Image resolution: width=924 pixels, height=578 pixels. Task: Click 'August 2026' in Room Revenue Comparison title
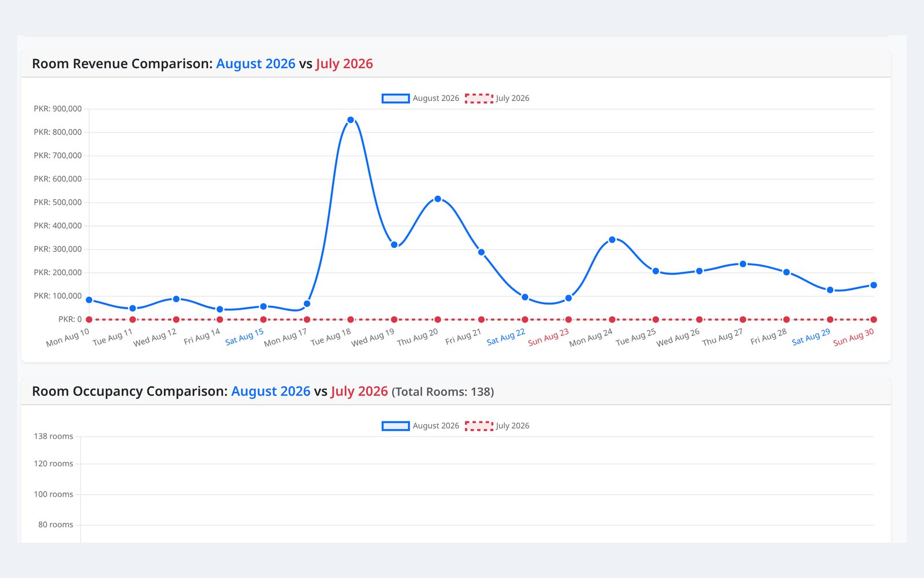pos(256,64)
